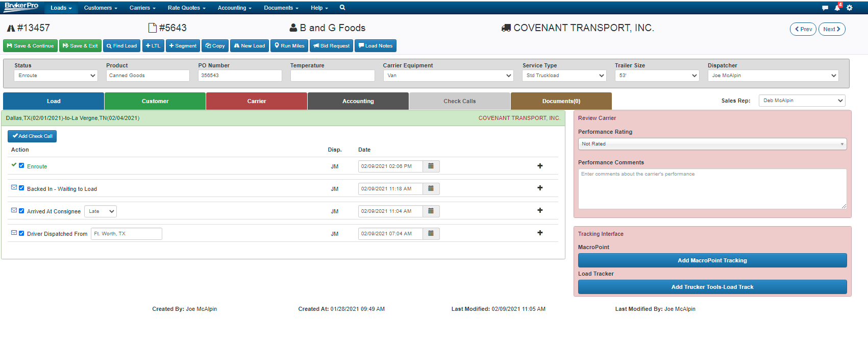Open the settings gear icon
The image size is (868, 343).
coord(849,8)
